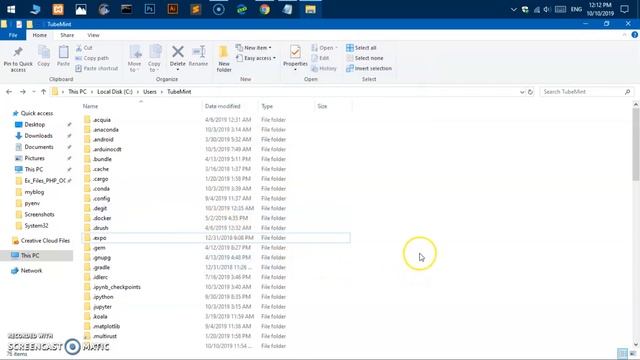Open the Move to menu

[134, 59]
